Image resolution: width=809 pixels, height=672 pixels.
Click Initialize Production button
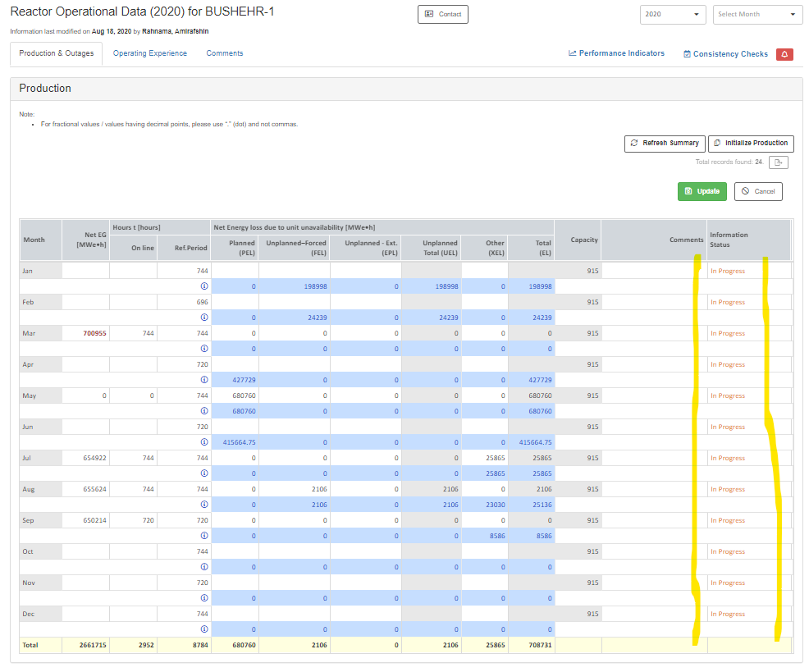pos(751,143)
